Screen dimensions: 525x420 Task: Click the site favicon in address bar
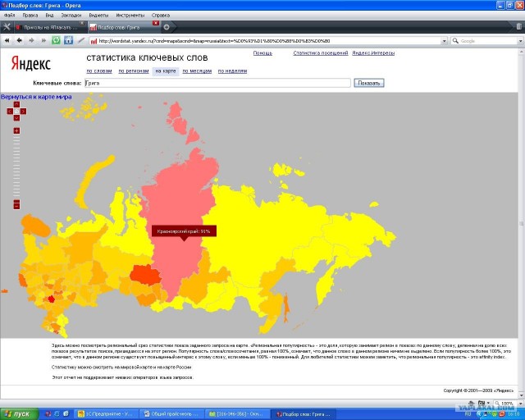tap(94, 41)
